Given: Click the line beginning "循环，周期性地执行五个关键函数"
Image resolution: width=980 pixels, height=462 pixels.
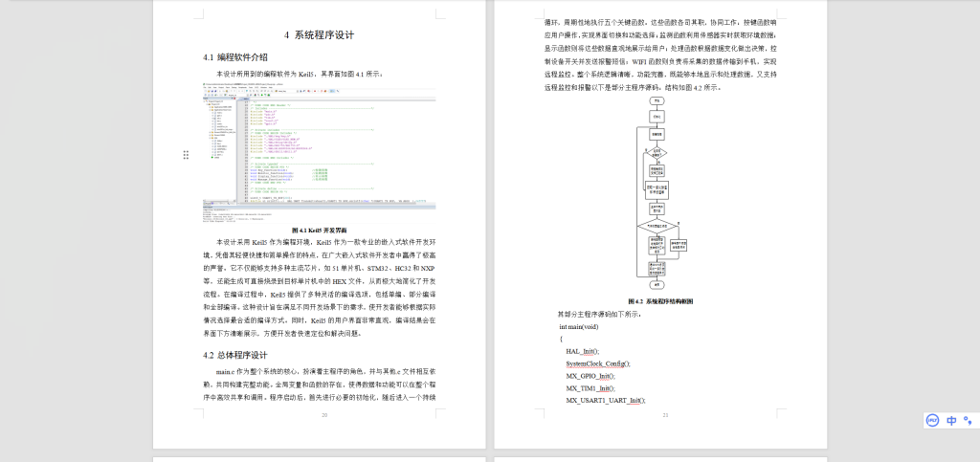Looking at the screenshot, I should 660,22.
